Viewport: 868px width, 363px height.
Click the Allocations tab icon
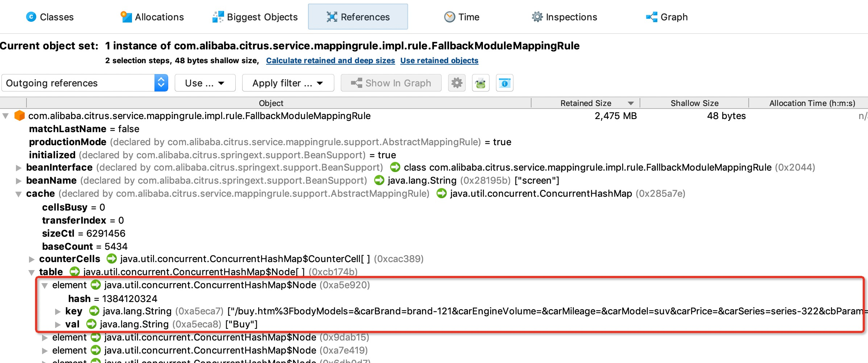click(x=126, y=17)
